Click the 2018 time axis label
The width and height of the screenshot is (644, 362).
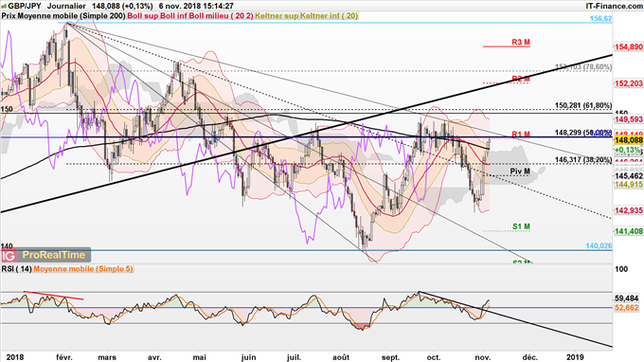click(x=15, y=357)
